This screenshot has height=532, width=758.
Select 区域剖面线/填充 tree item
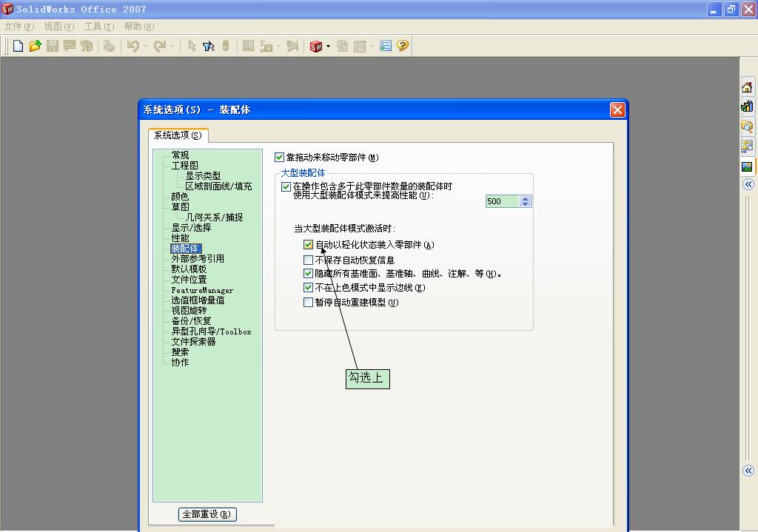click(218, 186)
